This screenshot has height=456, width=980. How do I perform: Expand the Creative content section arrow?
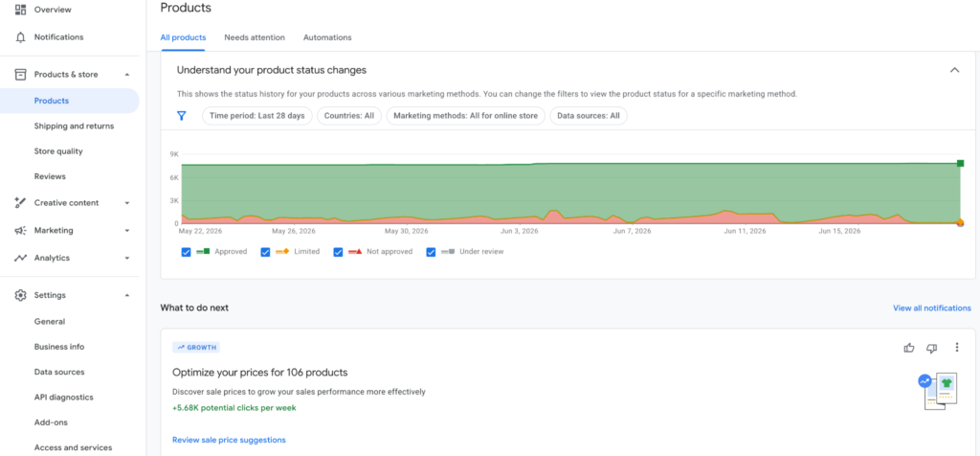(127, 203)
